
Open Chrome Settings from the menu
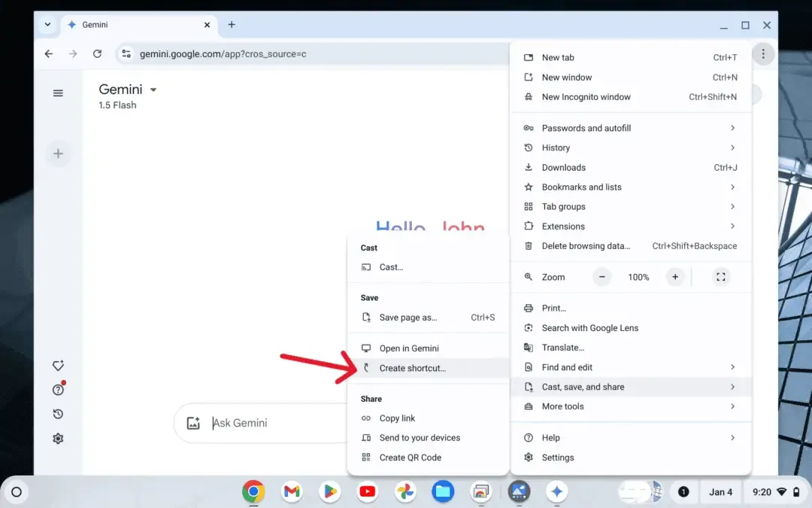631,458
